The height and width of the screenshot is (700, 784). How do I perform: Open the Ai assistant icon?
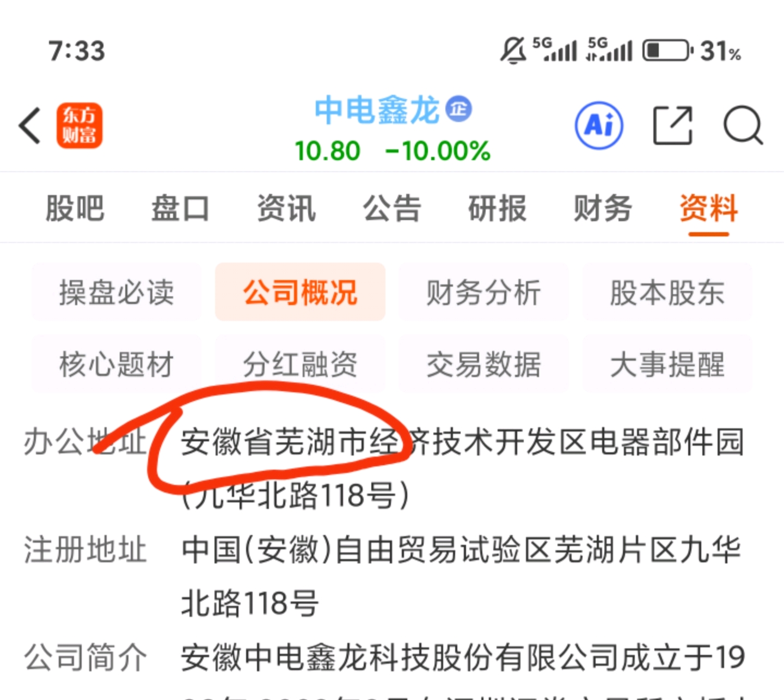[599, 126]
